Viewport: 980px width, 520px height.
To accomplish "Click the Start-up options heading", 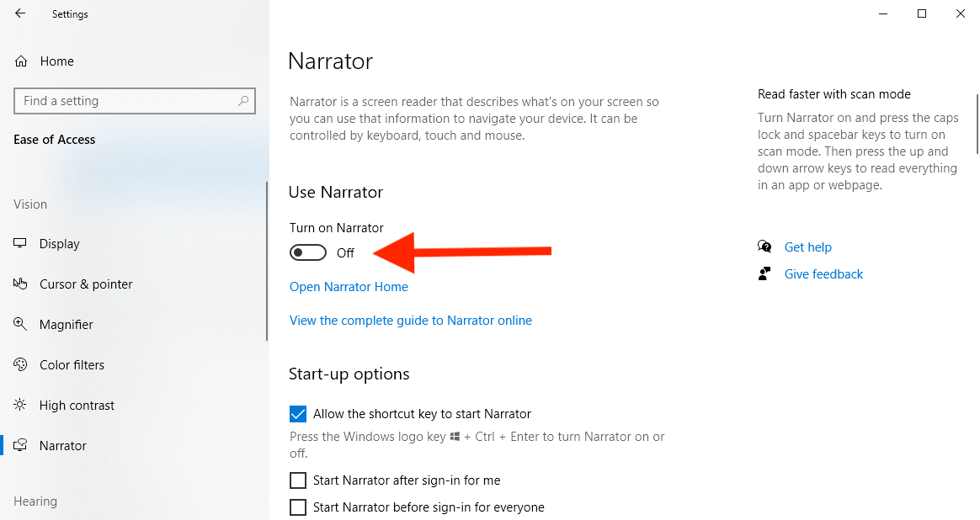I will 349,374.
